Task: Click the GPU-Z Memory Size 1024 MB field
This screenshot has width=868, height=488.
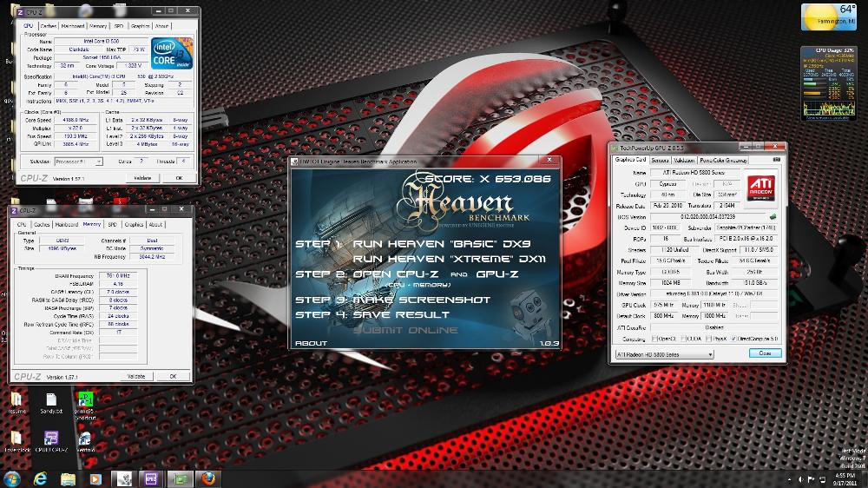Action: (x=670, y=283)
